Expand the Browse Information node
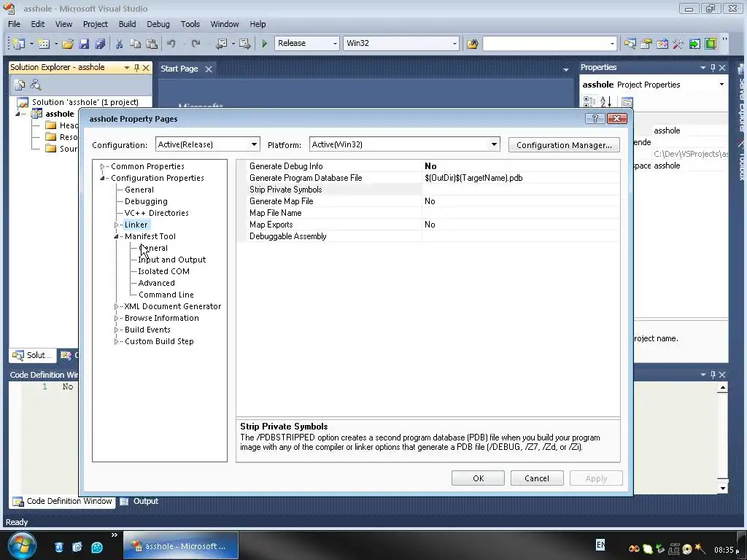The width and height of the screenshot is (747, 560). (x=116, y=318)
